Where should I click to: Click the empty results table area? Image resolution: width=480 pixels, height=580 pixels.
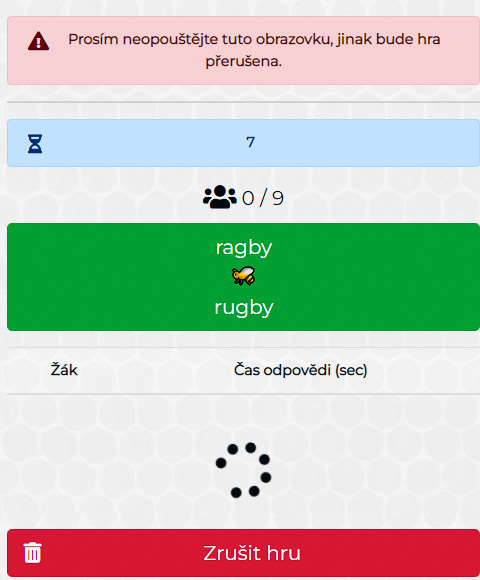(x=243, y=461)
